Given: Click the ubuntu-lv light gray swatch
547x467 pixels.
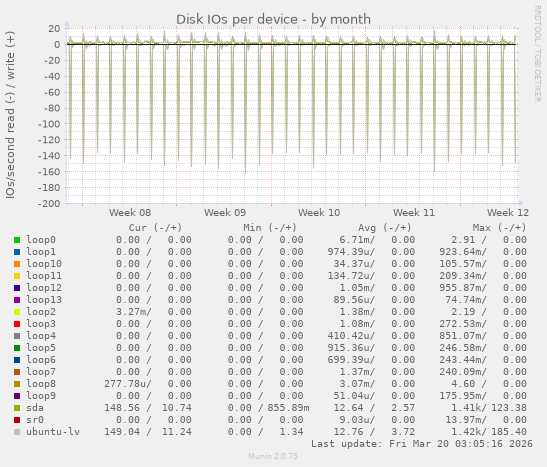Looking at the screenshot, I should click(17, 432).
